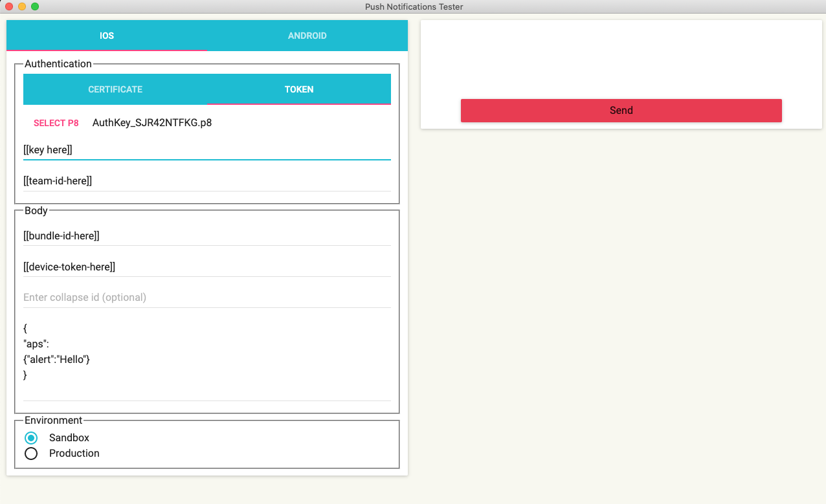Select the TOKEN authentication tab

[299, 89]
